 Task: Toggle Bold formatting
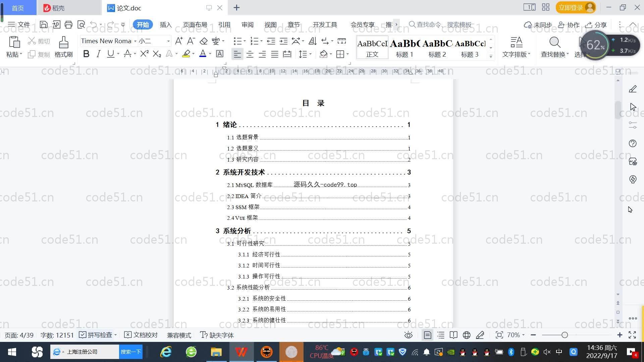click(x=86, y=54)
